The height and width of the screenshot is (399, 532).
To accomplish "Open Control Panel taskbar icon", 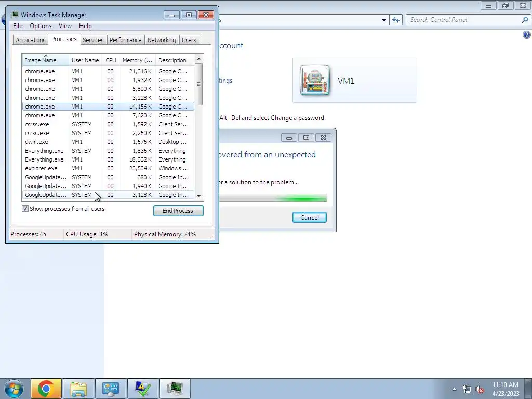I will pyautogui.click(x=111, y=389).
